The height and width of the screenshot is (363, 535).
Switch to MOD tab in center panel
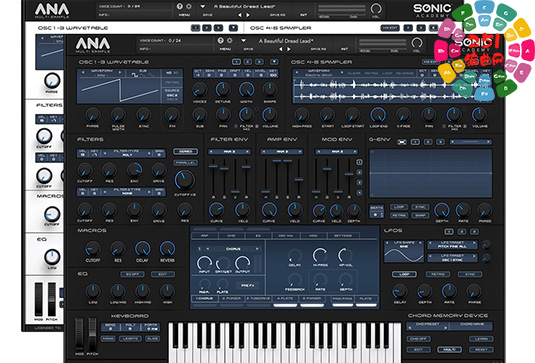pos(313,236)
